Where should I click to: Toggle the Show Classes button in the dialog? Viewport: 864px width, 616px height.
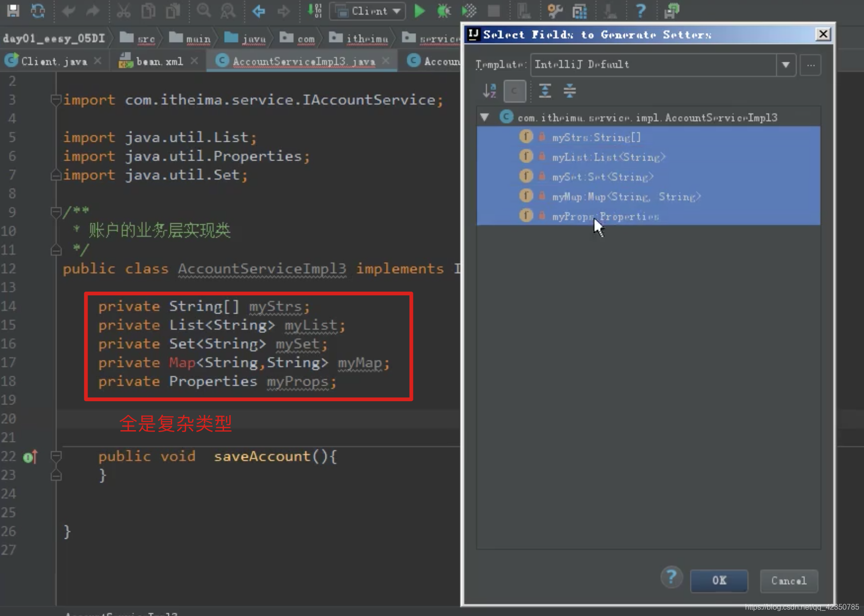coord(515,90)
